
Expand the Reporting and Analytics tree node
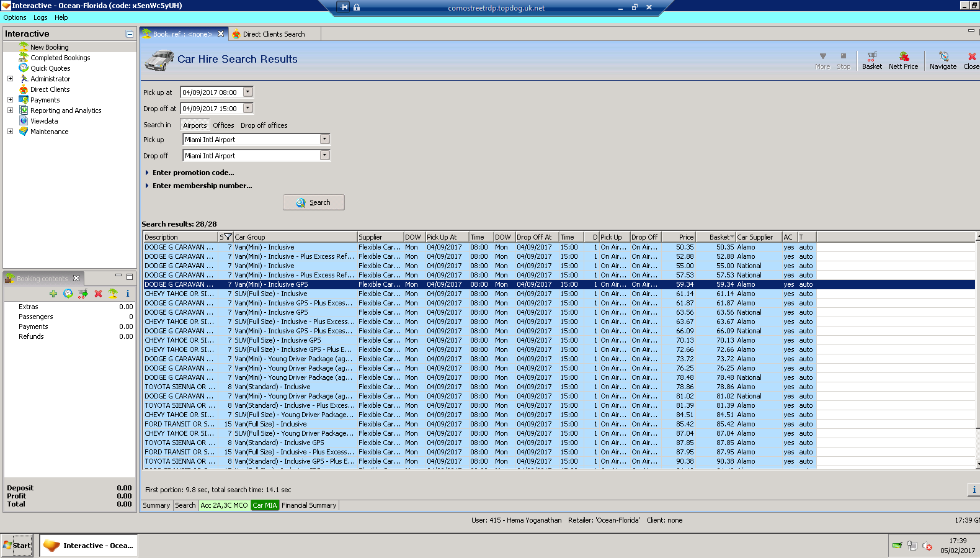pyautogui.click(x=10, y=110)
